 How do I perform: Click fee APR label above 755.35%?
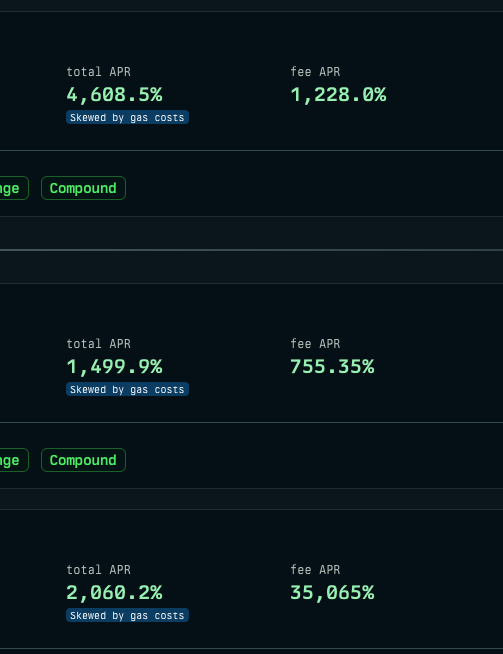point(315,344)
